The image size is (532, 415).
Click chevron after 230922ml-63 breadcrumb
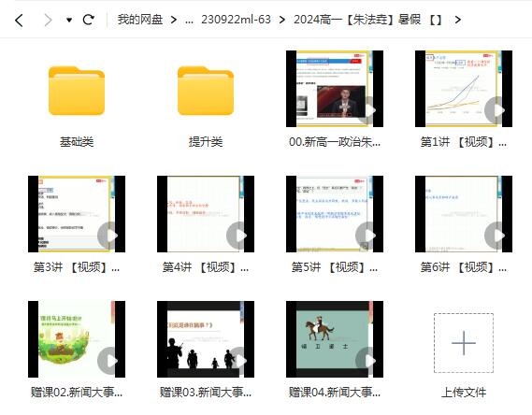point(282,20)
